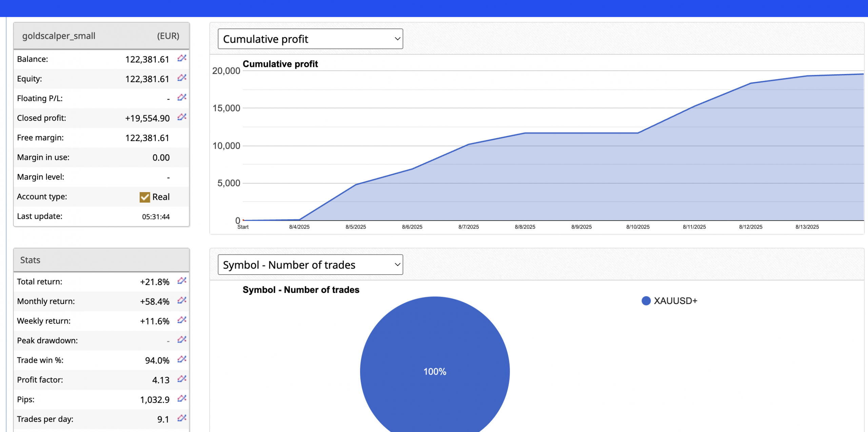Click the chart icon next to Total return
The image size is (868, 432).
click(182, 281)
